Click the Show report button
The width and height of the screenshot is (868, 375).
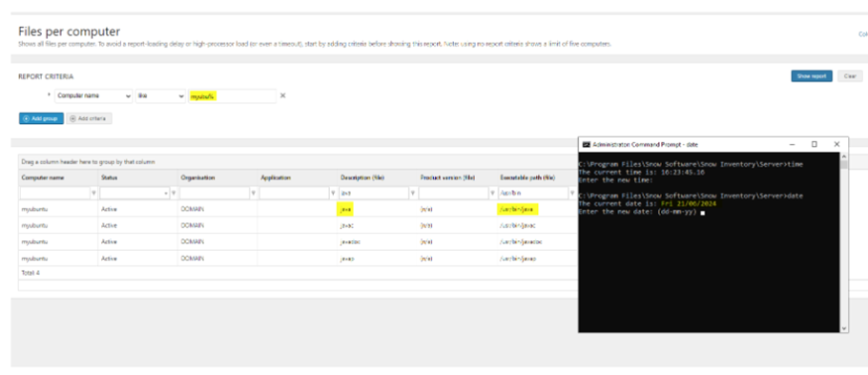pos(811,76)
